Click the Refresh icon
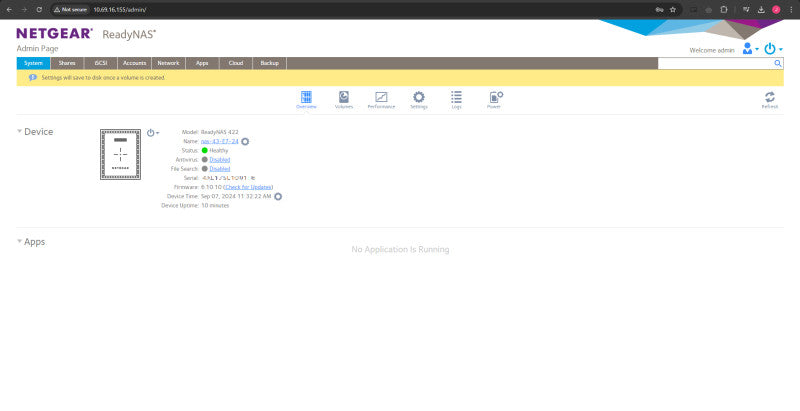The image size is (800, 411). pos(769,97)
